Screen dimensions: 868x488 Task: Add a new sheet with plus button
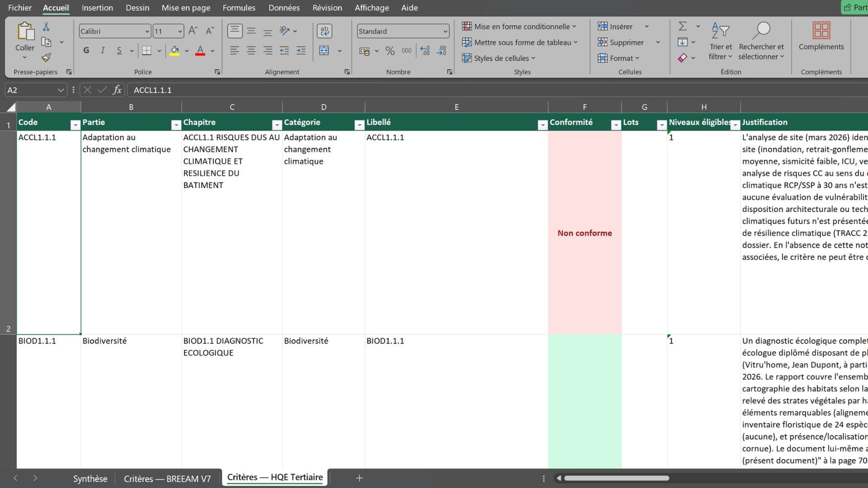coord(359,478)
